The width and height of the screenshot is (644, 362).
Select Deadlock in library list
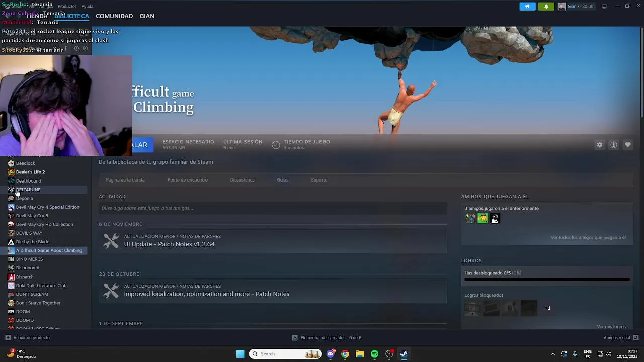point(25,163)
